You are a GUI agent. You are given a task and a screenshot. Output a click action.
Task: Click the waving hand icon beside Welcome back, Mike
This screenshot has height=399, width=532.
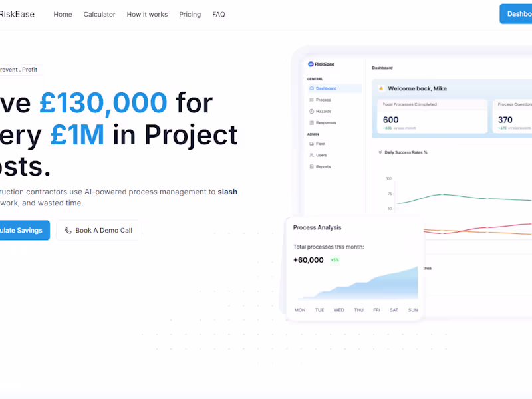click(381, 88)
